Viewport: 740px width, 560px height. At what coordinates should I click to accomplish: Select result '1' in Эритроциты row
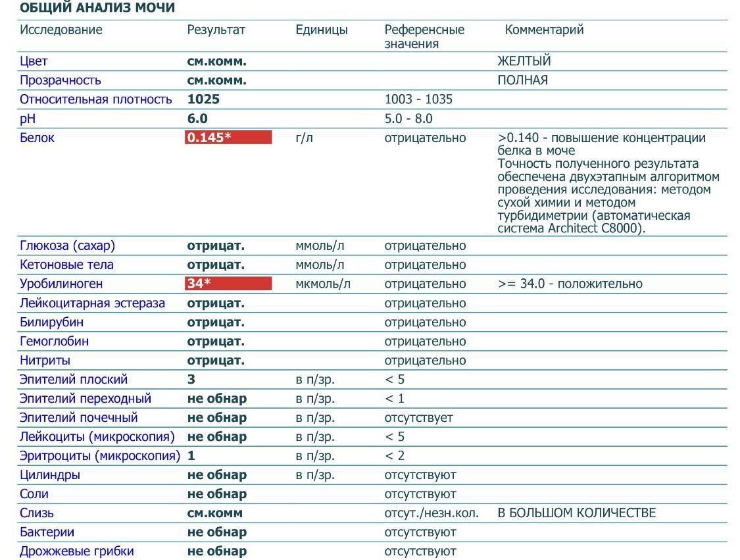191,455
